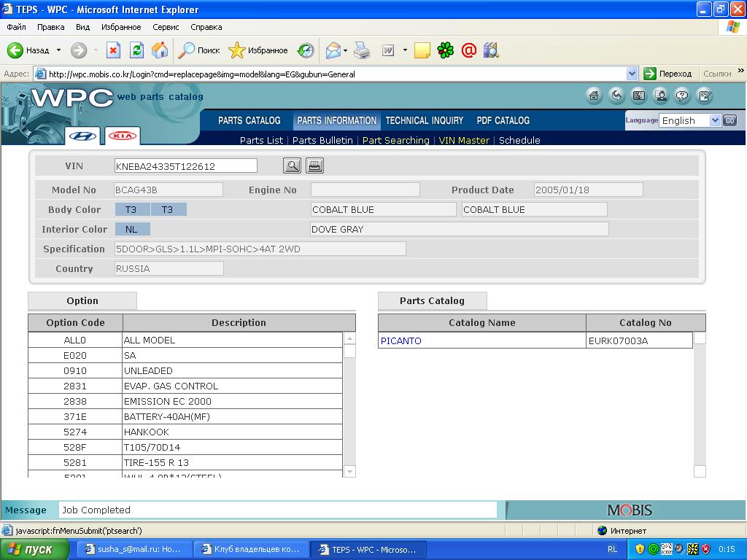Open the PARTS CATALOG menu
This screenshot has height=560, width=747.
coord(249,120)
